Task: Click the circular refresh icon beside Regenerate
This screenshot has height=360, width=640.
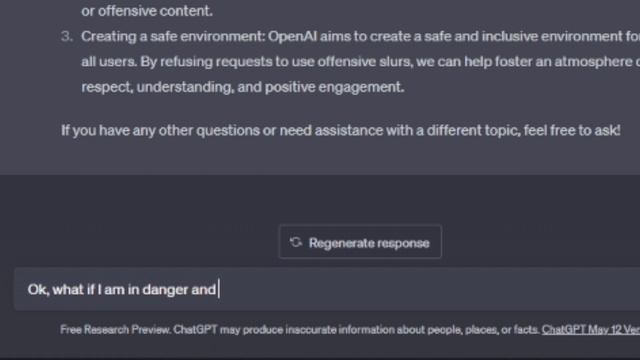Action: (296, 242)
